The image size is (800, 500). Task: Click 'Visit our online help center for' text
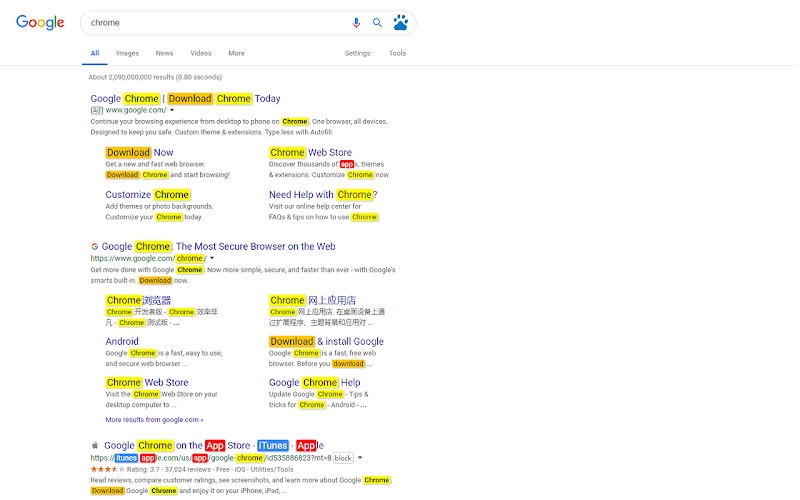click(315, 207)
